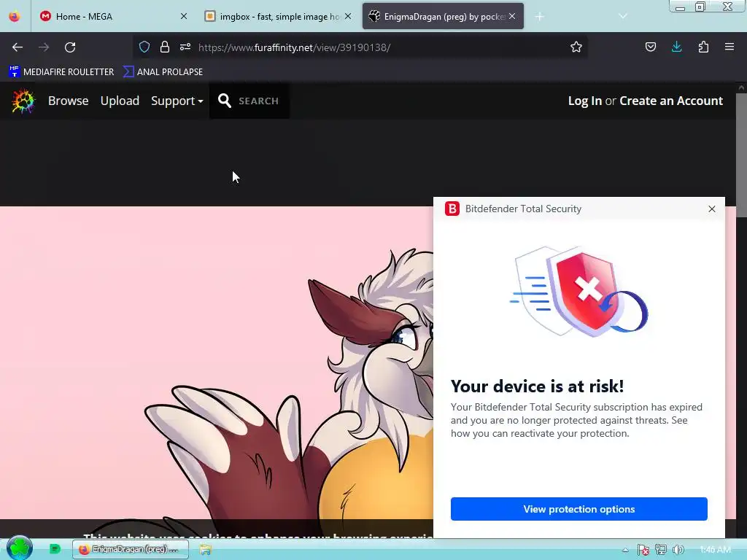
Task: Open site permissions icon in address bar
Action: click(185, 47)
